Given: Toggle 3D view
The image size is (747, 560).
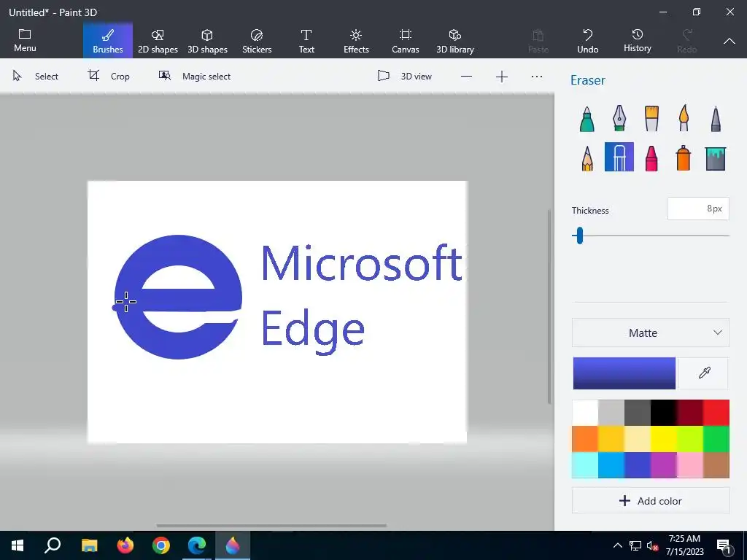Looking at the screenshot, I should 404,76.
